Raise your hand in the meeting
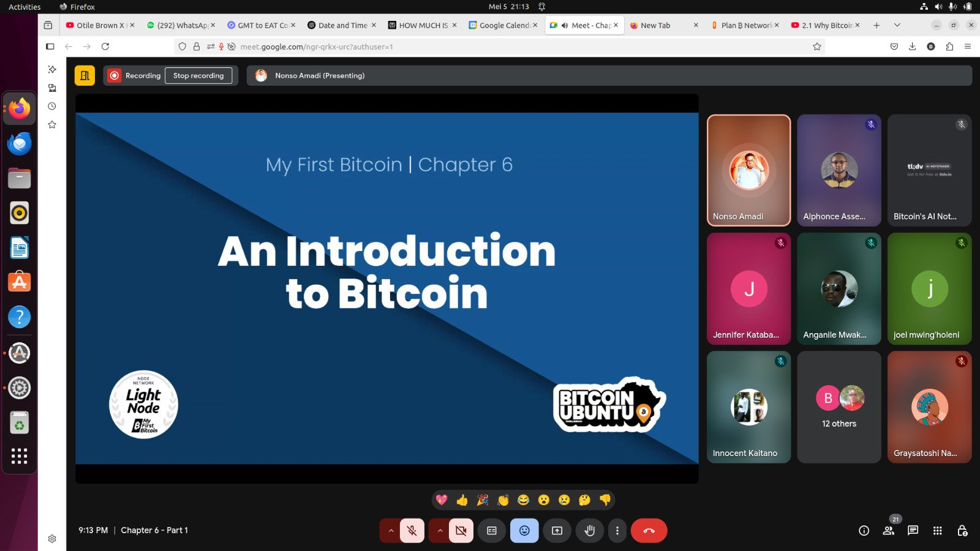 590,531
